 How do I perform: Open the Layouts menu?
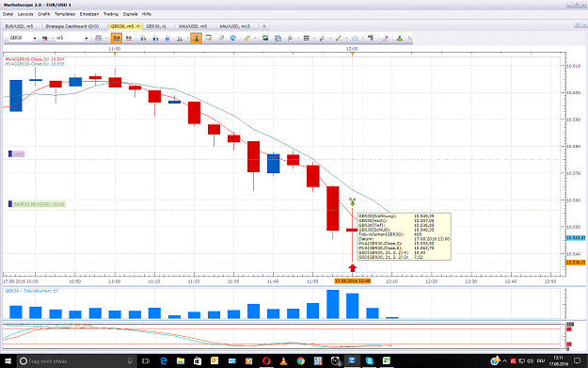click(x=25, y=14)
